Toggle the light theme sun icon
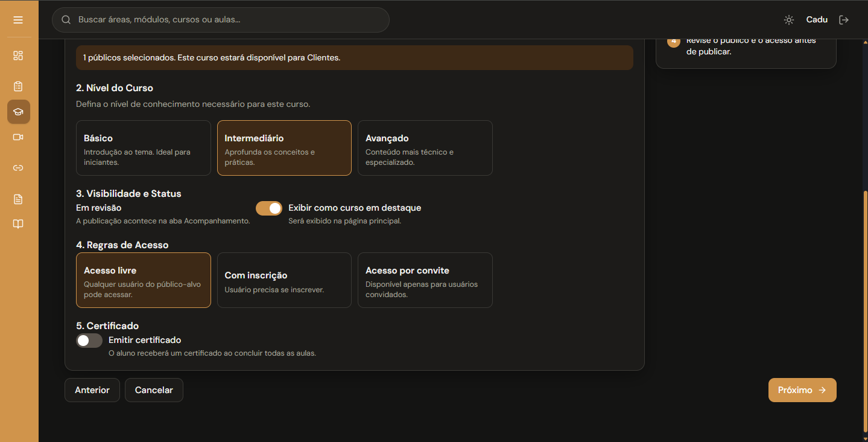Viewport: 868px width, 442px height. (x=788, y=20)
